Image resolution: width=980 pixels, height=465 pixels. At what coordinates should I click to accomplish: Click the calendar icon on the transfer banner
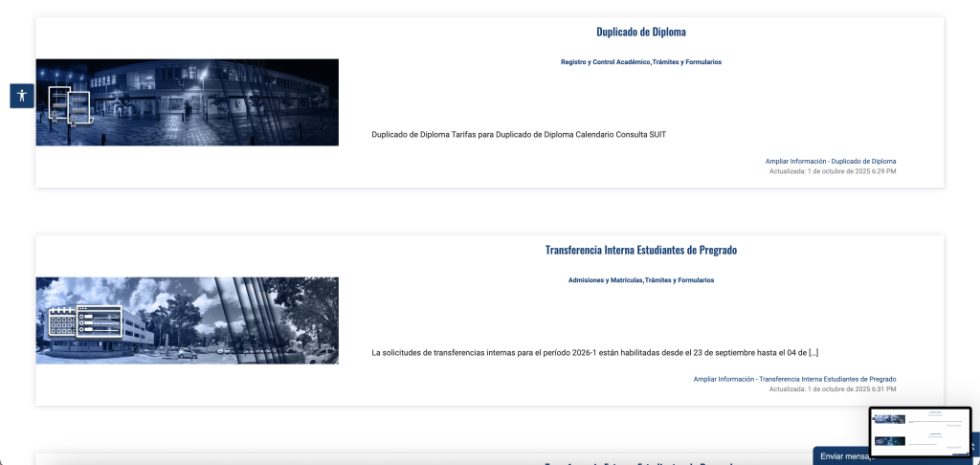63,321
